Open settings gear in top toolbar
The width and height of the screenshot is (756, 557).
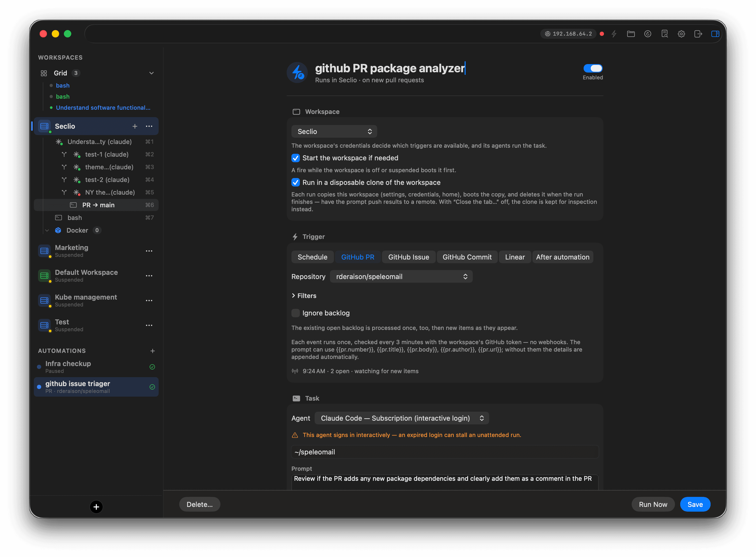[681, 34]
